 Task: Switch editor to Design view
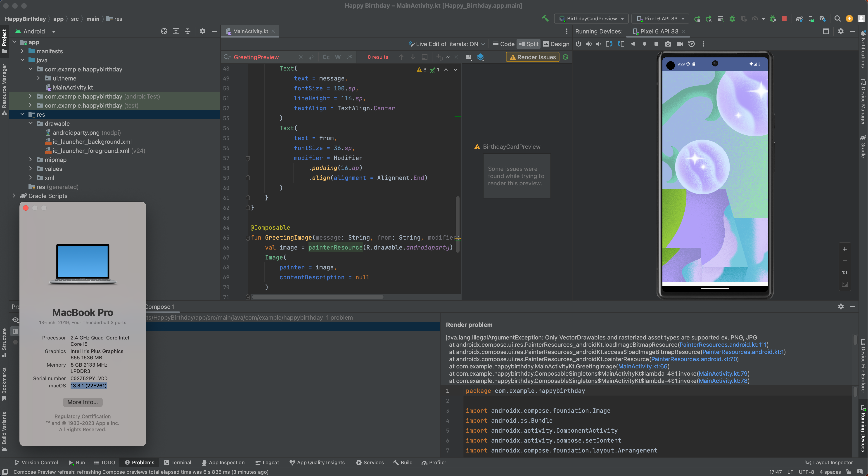point(556,44)
